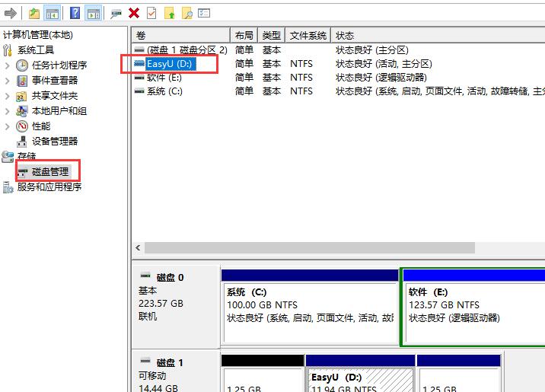545x392 pixels.
Task: Click the yellow page with green arrow icon
Action: (170, 14)
